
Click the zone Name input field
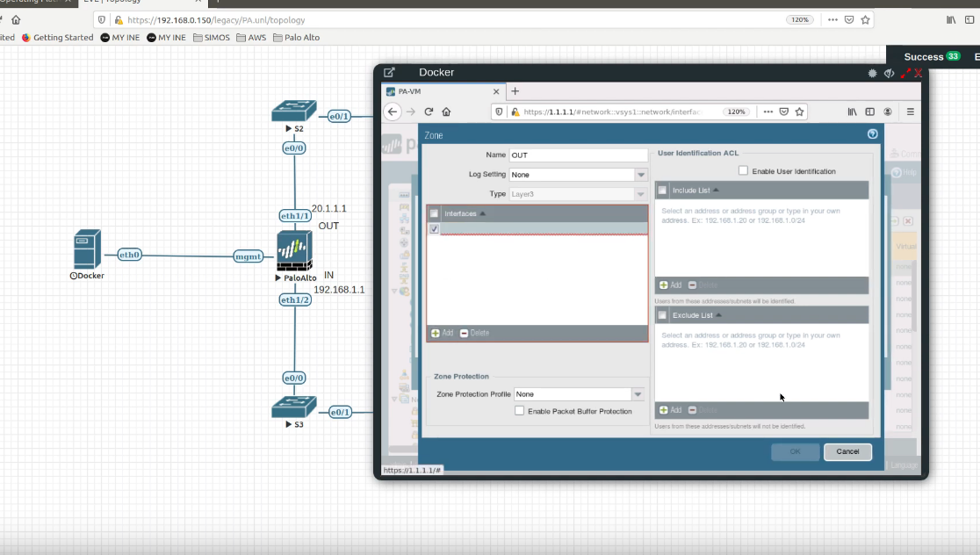578,155
